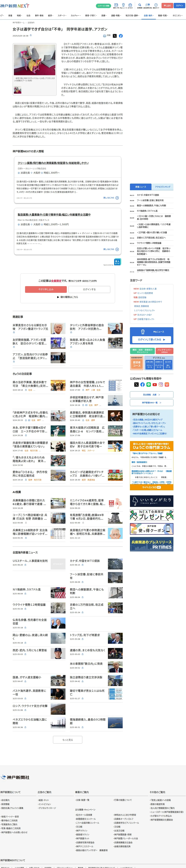Open NY株続伸、597ドル高 sidebar headline
Image resolution: width=186 pixels, height=868 pixels.
point(147,211)
